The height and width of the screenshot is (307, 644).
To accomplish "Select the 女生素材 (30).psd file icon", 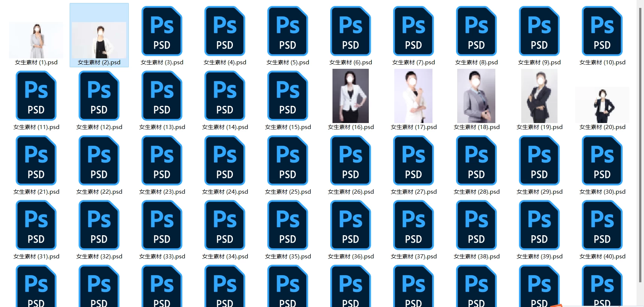I will tap(602, 160).
